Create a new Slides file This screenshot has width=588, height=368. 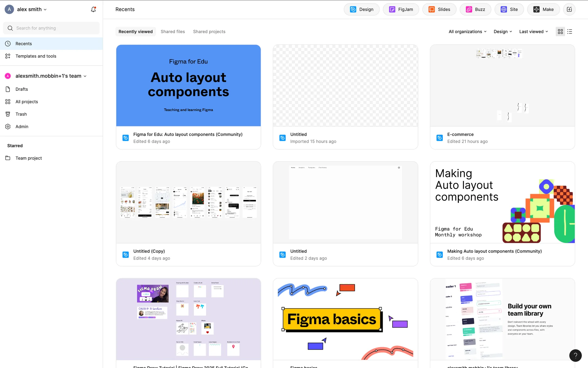click(439, 10)
